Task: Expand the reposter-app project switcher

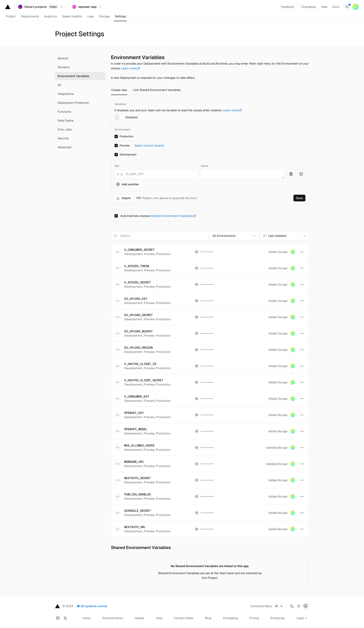Action: [x=100, y=7]
